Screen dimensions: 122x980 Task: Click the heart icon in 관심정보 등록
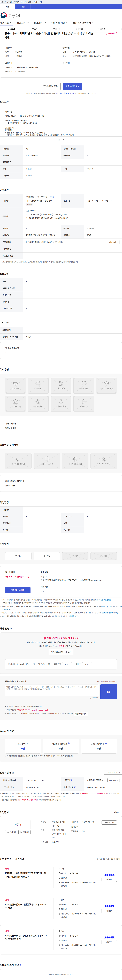coord(44,86)
